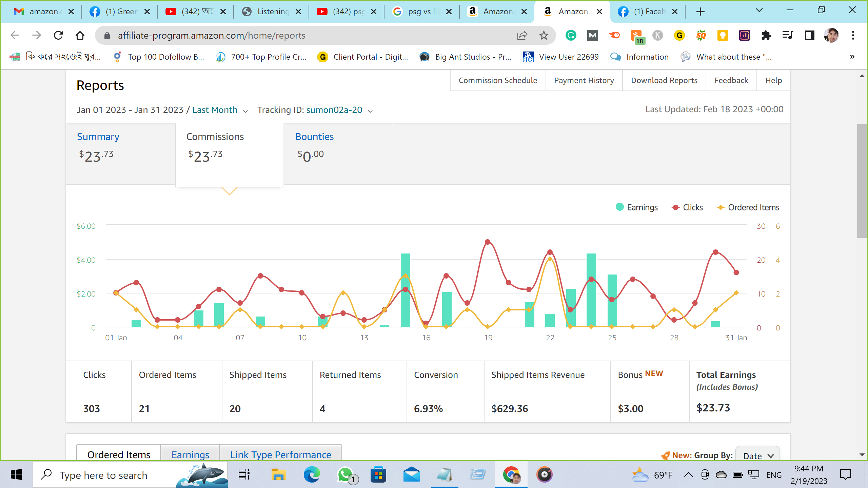Screen dimensions: 868x488
Task: Open the yellow G extension icon
Action: coord(679,35)
